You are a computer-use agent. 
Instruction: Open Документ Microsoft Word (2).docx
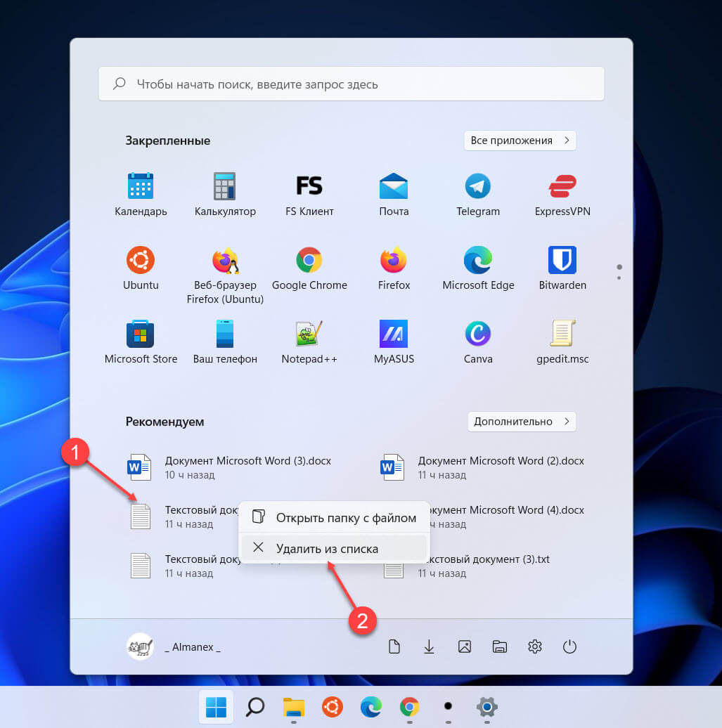coord(482,467)
